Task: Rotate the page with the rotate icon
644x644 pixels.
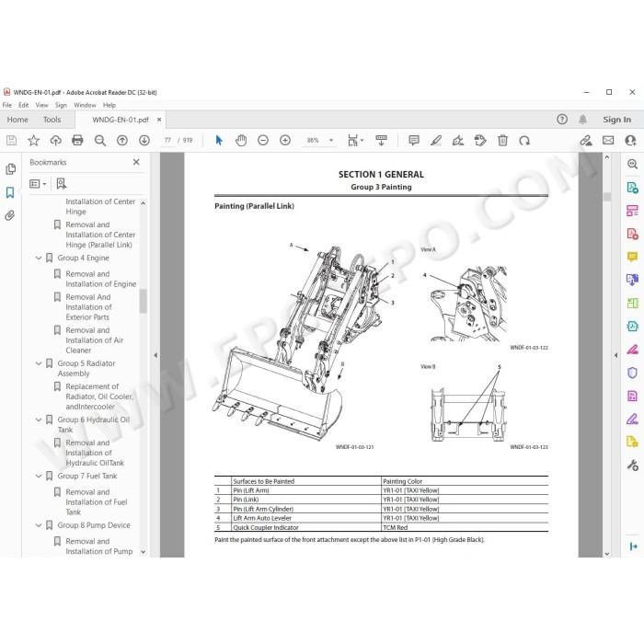Action: (x=524, y=141)
